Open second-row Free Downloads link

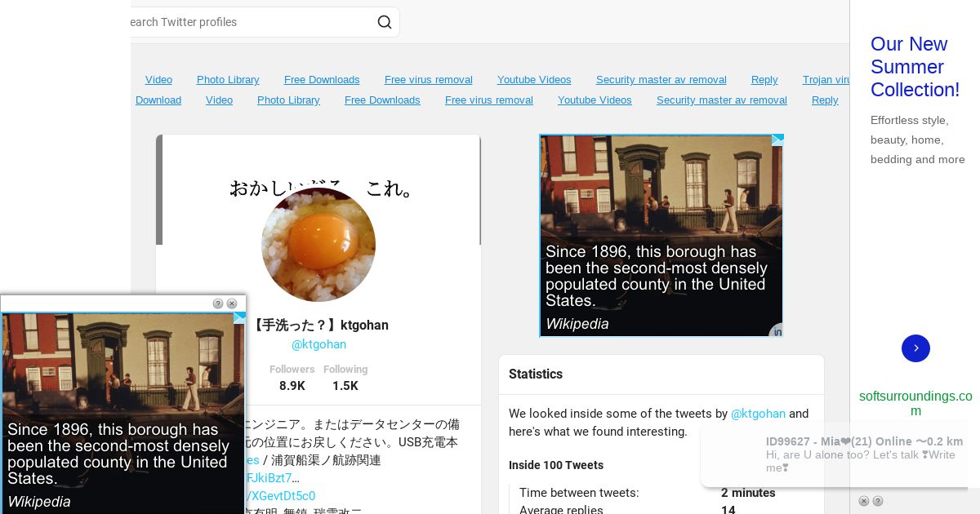click(382, 100)
